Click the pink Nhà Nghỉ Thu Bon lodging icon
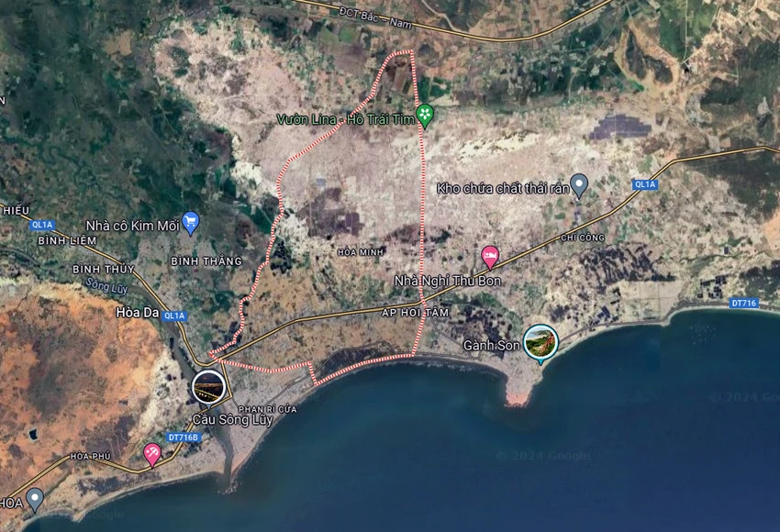Image resolution: width=780 pixels, height=532 pixels. pyautogui.click(x=490, y=258)
